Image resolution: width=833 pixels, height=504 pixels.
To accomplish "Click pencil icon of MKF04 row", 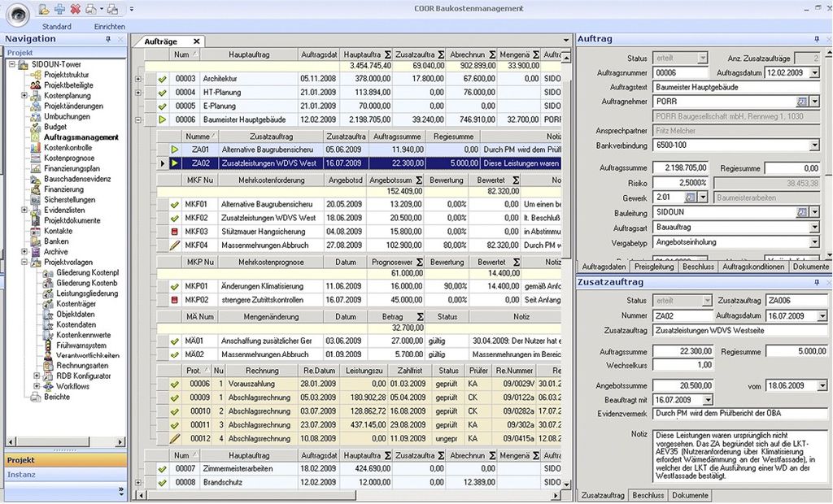I will (x=175, y=245).
